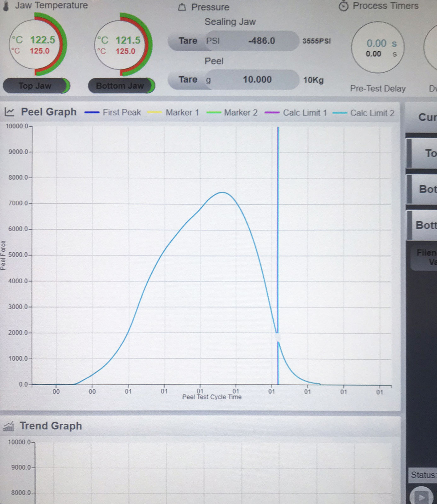The image size is (437, 504).
Task: Click the Pressure weight icon
Action: point(182,7)
